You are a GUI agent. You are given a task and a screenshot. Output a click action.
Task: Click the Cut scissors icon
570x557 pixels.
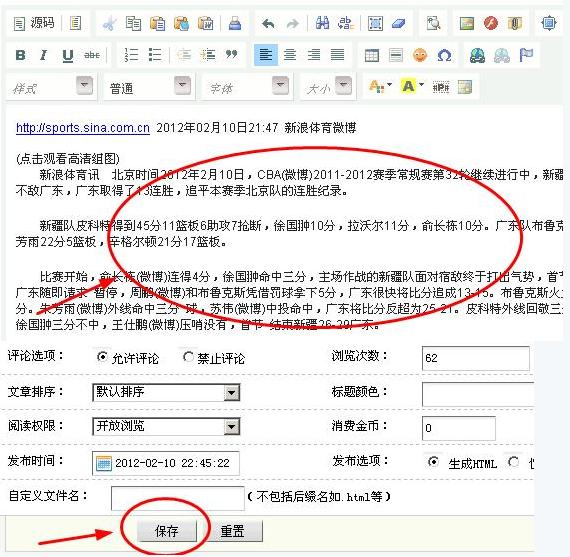pos(109,24)
